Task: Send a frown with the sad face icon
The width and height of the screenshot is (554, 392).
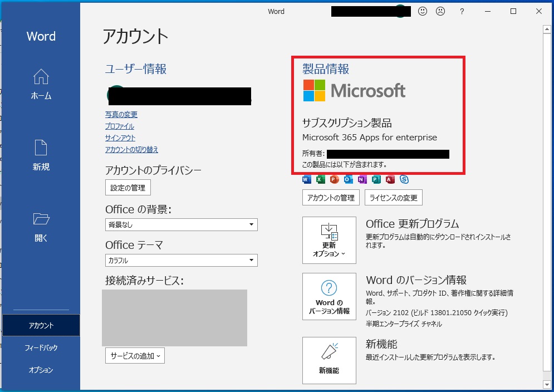Action: [x=440, y=11]
